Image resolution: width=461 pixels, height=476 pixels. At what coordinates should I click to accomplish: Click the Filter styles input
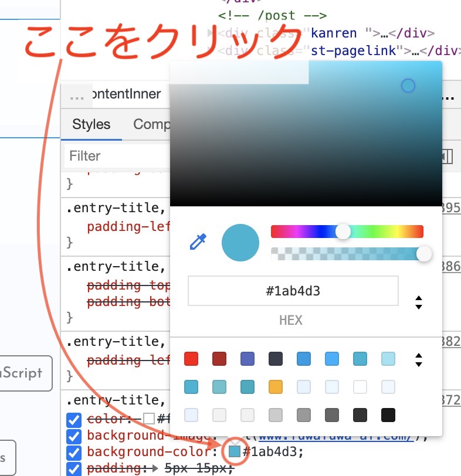117,156
